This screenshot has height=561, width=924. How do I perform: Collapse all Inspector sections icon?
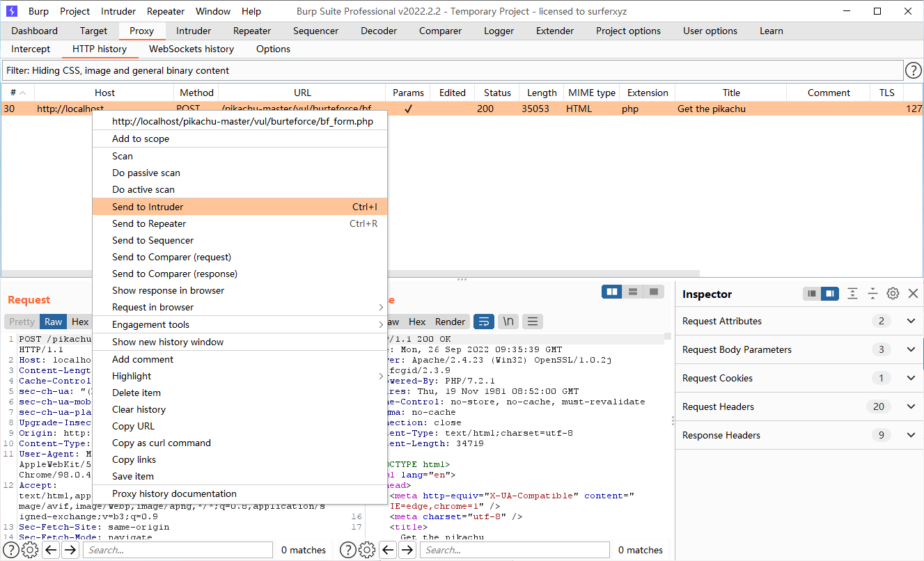872,294
